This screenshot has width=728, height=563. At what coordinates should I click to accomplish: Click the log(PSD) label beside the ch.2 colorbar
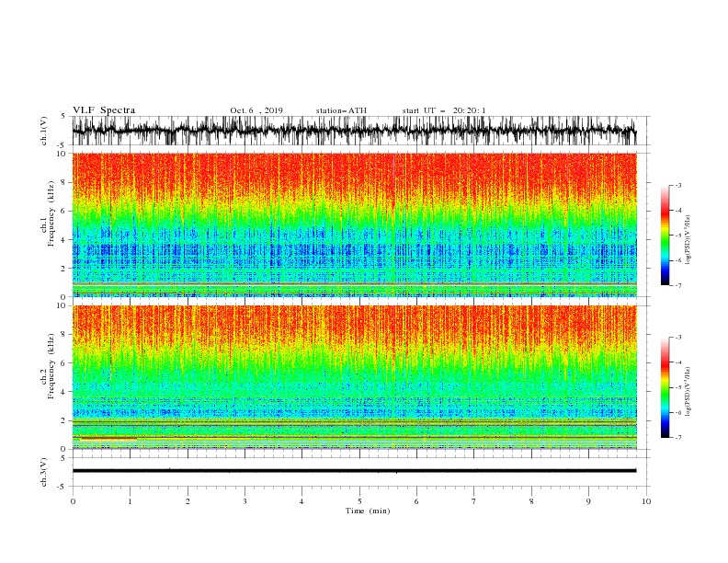(688, 391)
